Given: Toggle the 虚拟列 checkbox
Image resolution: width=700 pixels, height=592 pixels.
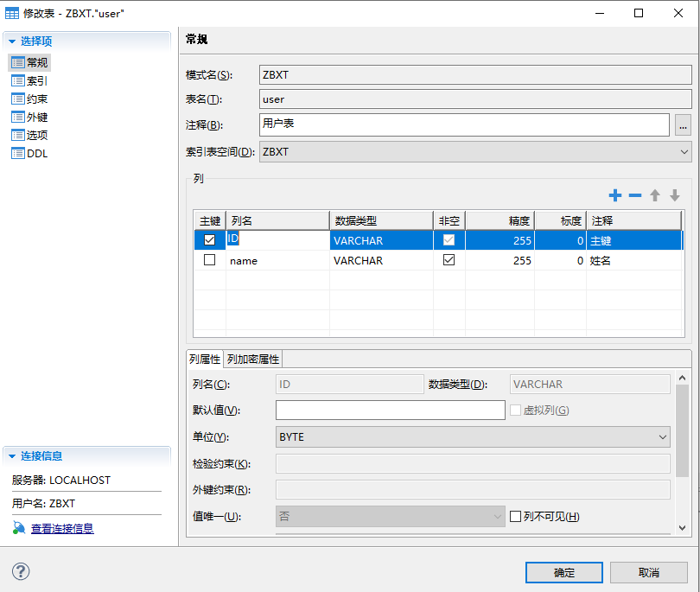Looking at the screenshot, I should coord(515,410).
